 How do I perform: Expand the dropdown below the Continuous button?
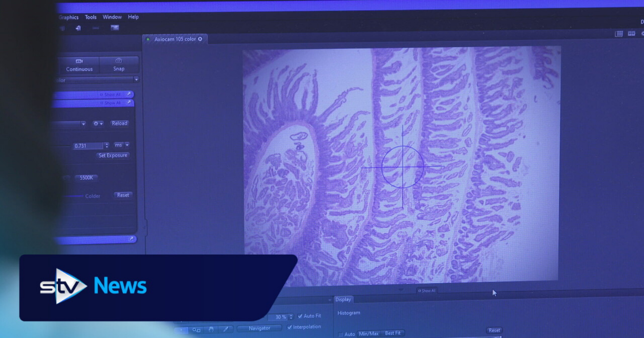click(x=136, y=79)
